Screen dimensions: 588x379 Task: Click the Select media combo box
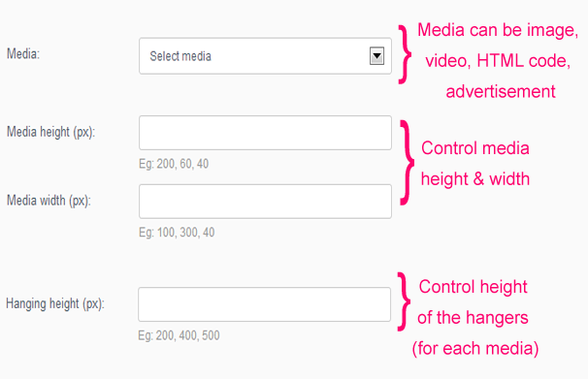265,56
